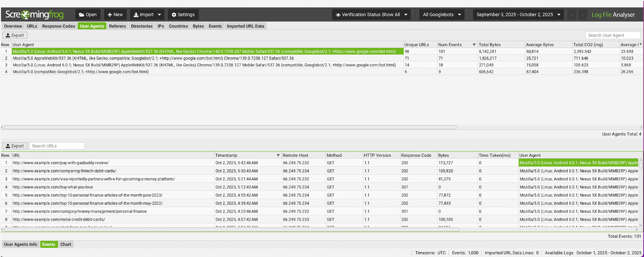Expand the Import dropdown arrow
Viewport: 644px width, 257px height.
159,15
